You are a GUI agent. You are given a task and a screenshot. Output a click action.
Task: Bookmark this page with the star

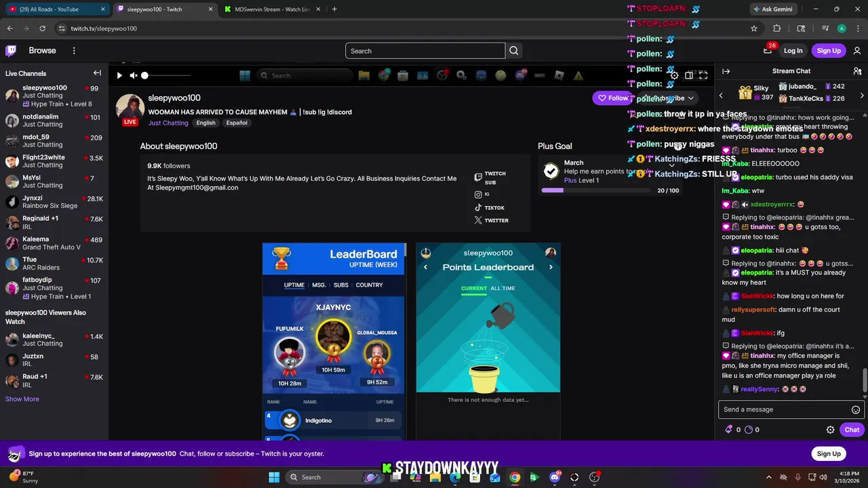pos(753,28)
